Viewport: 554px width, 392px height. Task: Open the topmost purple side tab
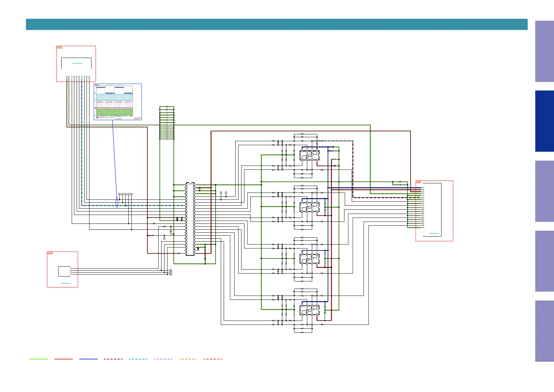click(544, 51)
